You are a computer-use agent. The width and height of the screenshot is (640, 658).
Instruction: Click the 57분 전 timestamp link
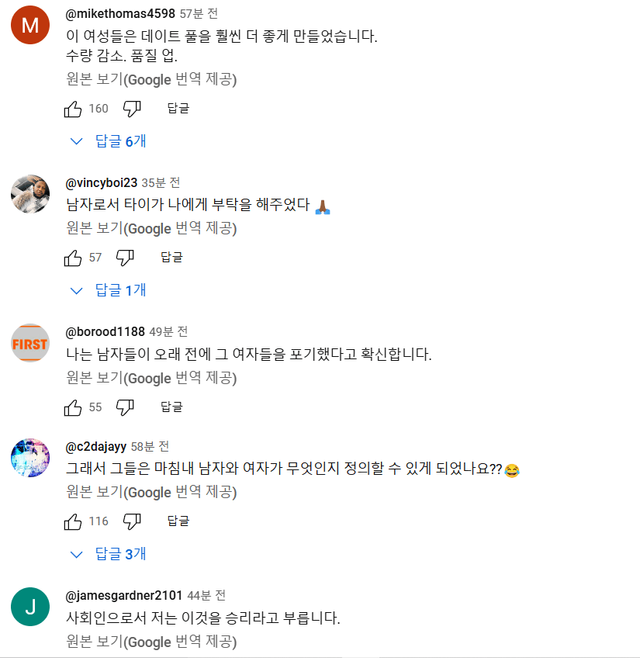click(200, 14)
